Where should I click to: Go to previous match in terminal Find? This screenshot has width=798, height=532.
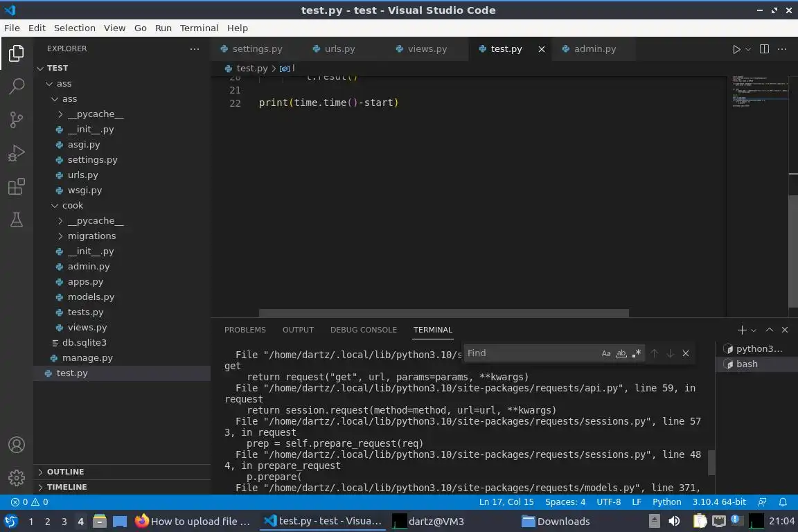point(655,353)
